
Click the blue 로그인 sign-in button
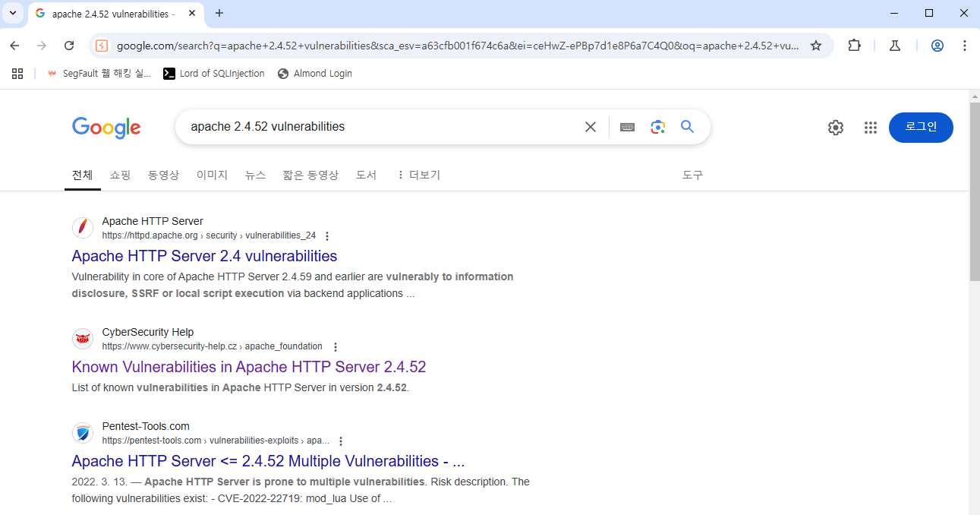tap(921, 128)
